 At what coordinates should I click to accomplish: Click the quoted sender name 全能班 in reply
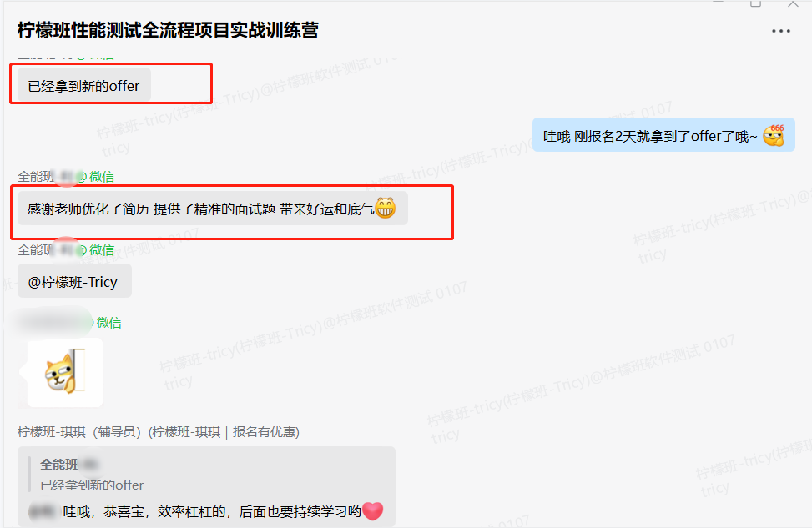(x=59, y=465)
